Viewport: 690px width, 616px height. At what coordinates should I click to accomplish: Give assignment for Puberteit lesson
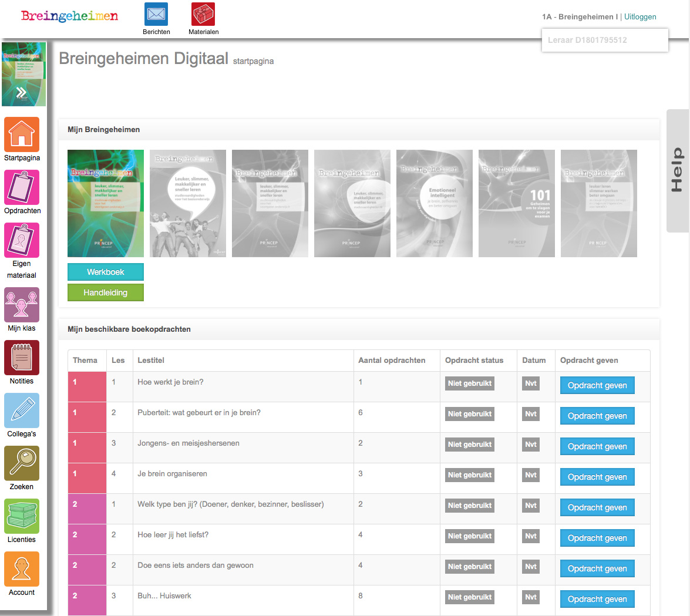point(597,416)
